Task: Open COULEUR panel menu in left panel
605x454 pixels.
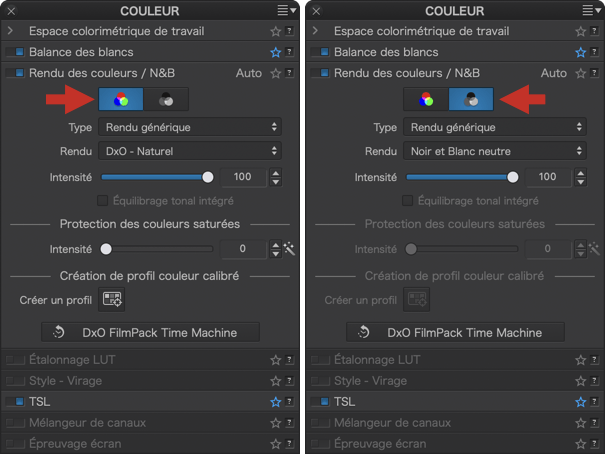Action: [x=287, y=11]
